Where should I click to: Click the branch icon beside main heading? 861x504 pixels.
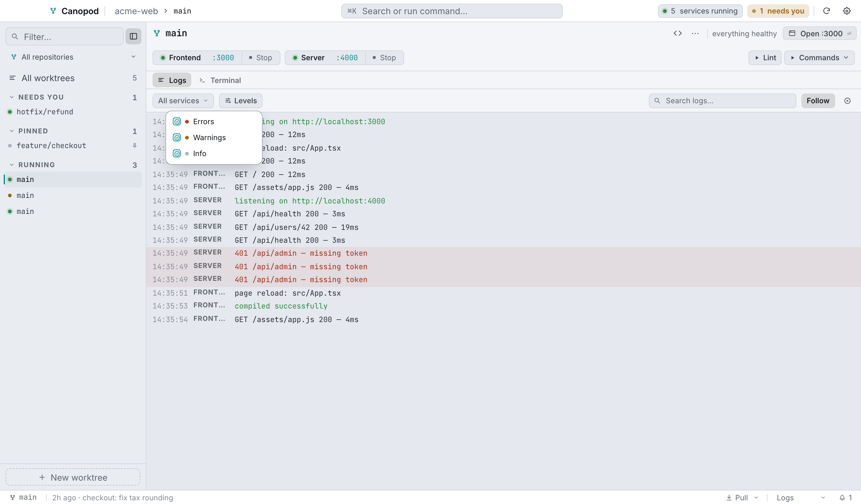pos(157,33)
